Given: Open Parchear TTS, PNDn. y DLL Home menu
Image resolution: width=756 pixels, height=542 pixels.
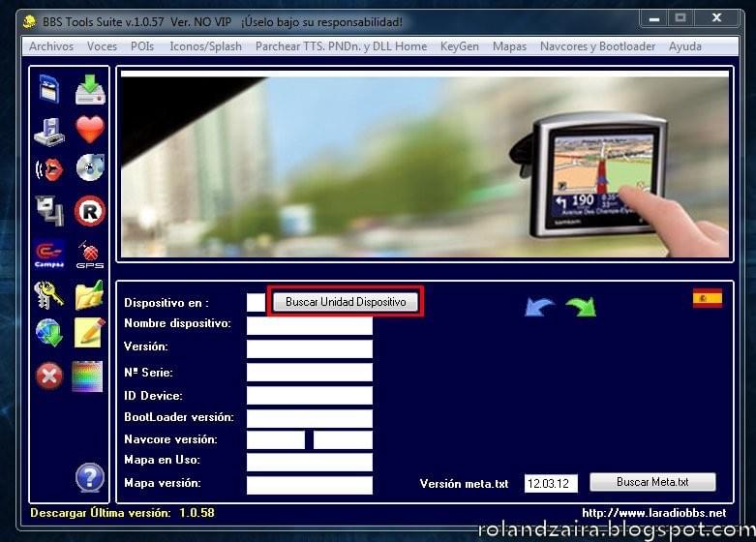Looking at the screenshot, I should (x=341, y=46).
